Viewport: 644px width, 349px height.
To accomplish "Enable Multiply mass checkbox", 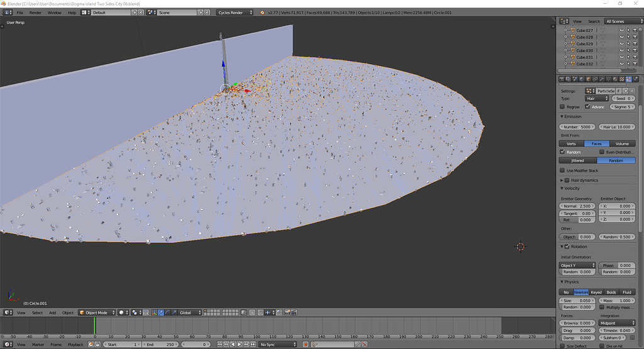I will coord(602,307).
